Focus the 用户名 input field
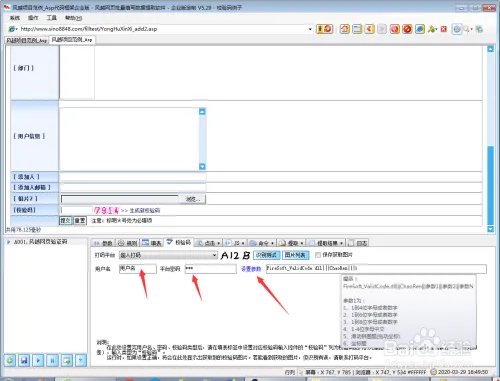This screenshot has width=500, height=381. coord(138,269)
